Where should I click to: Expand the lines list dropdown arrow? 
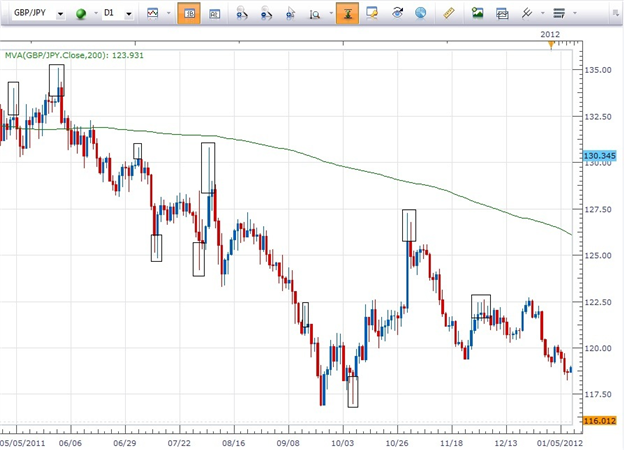[575, 13]
